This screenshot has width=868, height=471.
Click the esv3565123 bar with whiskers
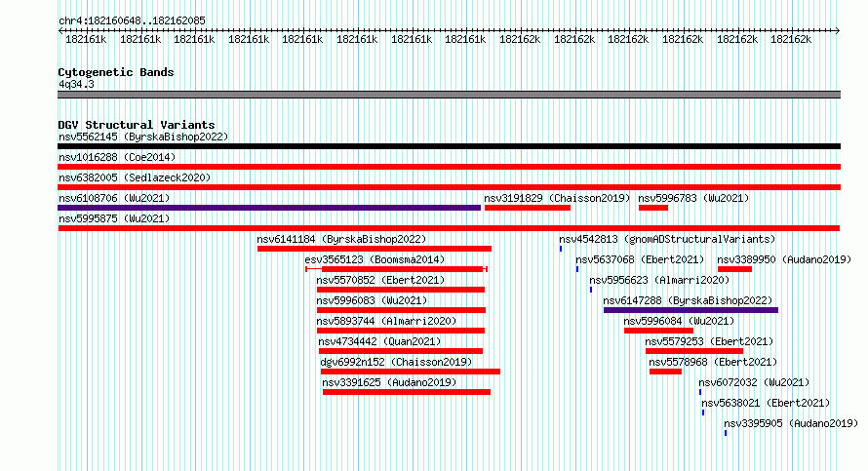(396, 269)
